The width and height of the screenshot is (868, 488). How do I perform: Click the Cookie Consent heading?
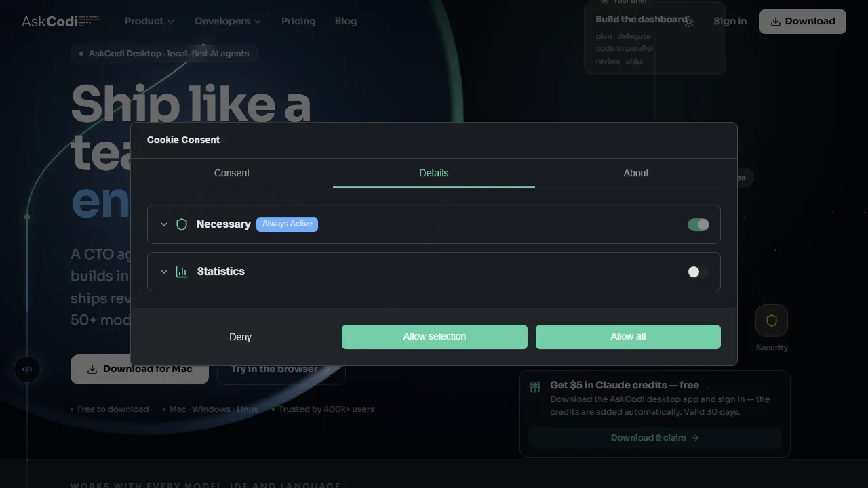pyautogui.click(x=184, y=140)
